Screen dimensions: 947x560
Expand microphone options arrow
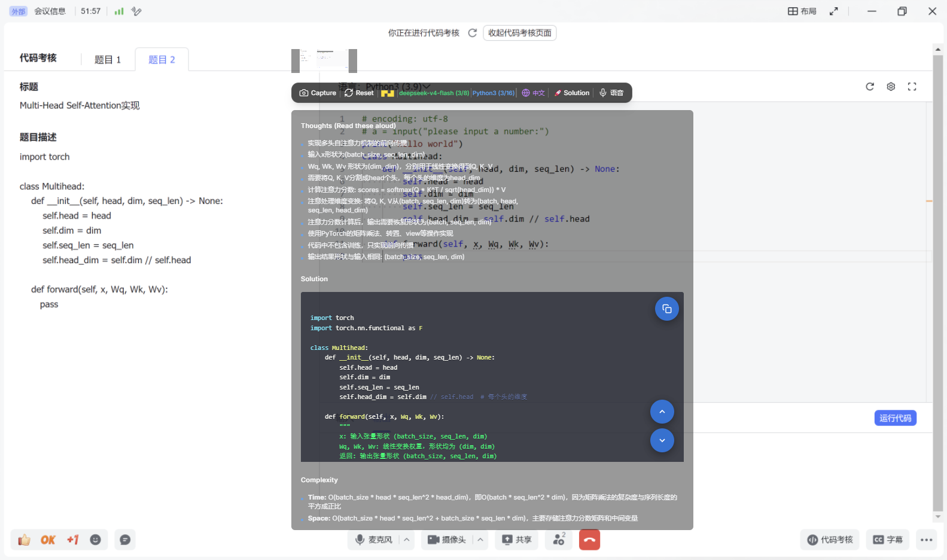(407, 540)
